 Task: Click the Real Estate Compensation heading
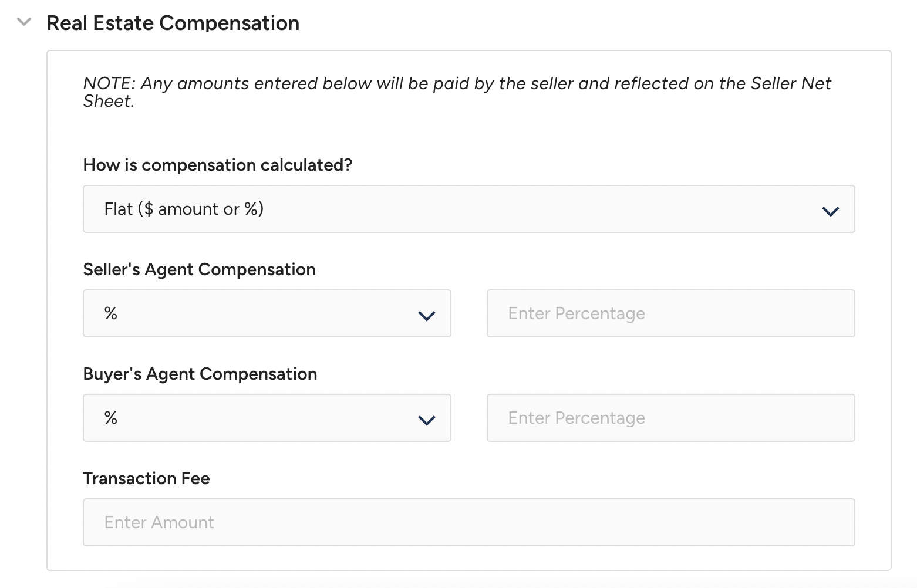point(173,23)
